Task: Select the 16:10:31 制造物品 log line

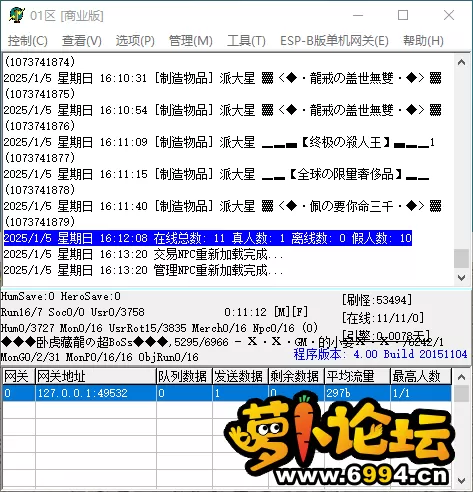Action: (x=223, y=78)
